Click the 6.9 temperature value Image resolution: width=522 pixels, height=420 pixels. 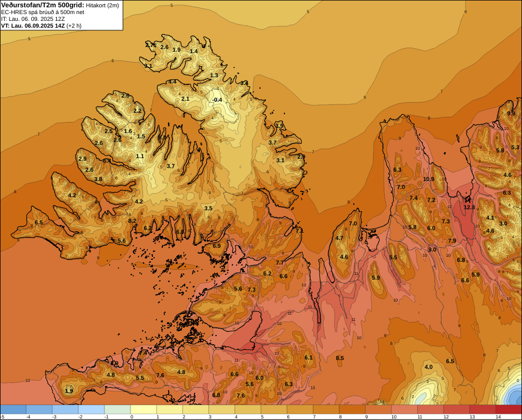(217, 246)
